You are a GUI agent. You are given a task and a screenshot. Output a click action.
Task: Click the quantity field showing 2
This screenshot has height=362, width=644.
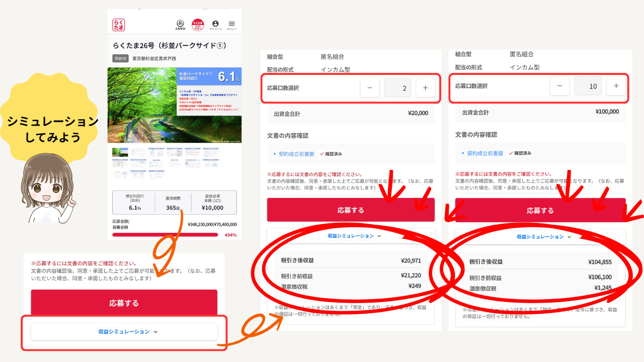point(397,88)
